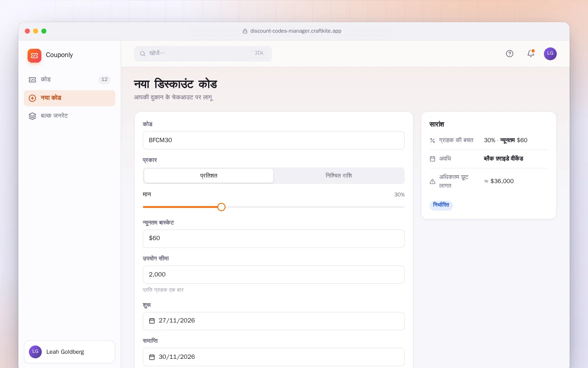The width and height of the screenshot is (588, 368).
Task: Click the 2,000 उपयोग सीमा field
Action: click(274, 275)
